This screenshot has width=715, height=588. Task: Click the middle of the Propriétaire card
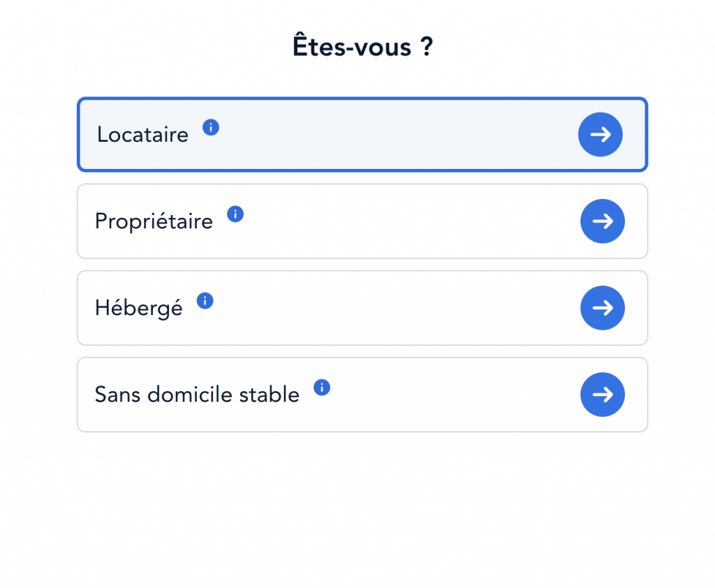[405, 221]
